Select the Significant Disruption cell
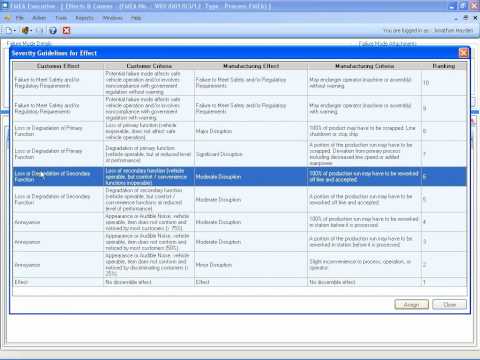 coord(251,154)
